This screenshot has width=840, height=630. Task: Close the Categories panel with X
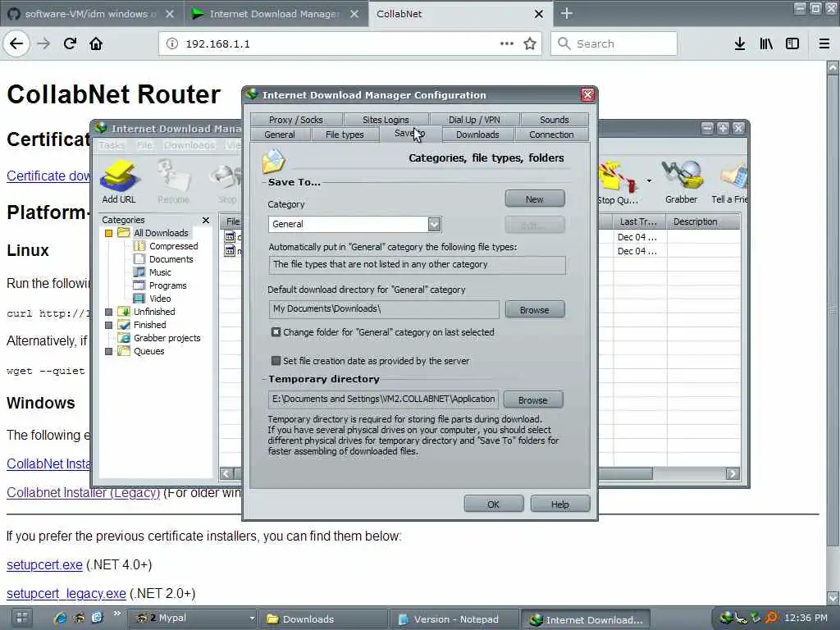tap(206, 220)
